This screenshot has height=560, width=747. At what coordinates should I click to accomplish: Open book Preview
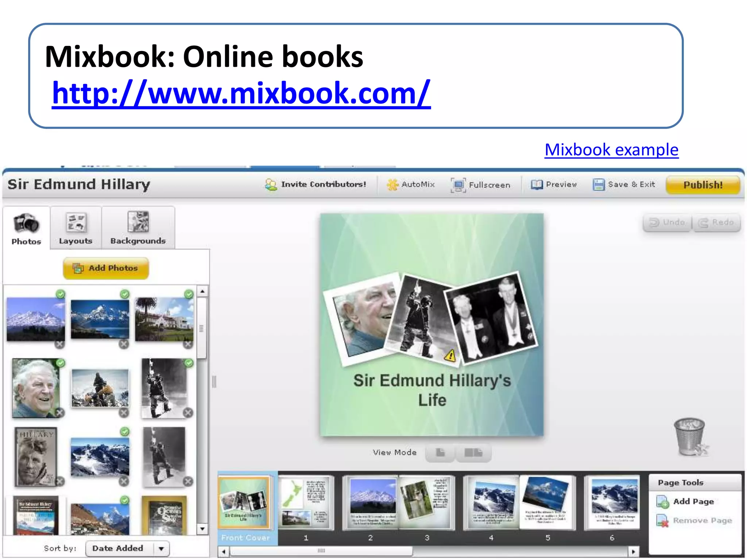click(554, 184)
